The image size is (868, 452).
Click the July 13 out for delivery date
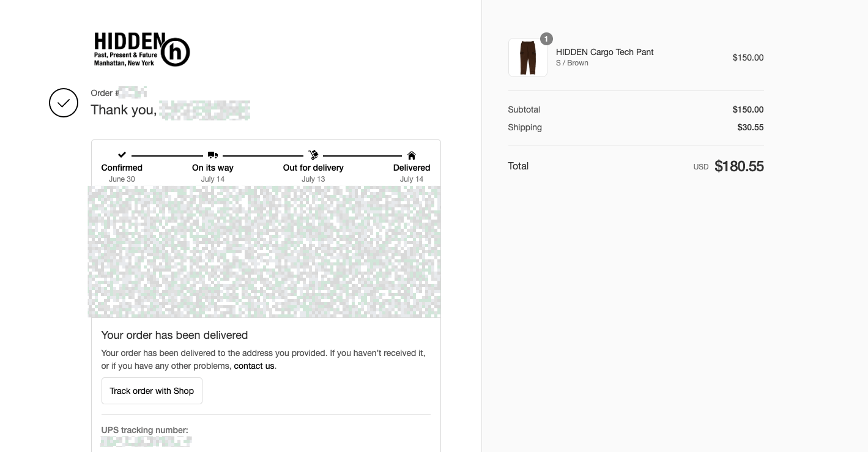(x=313, y=179)
